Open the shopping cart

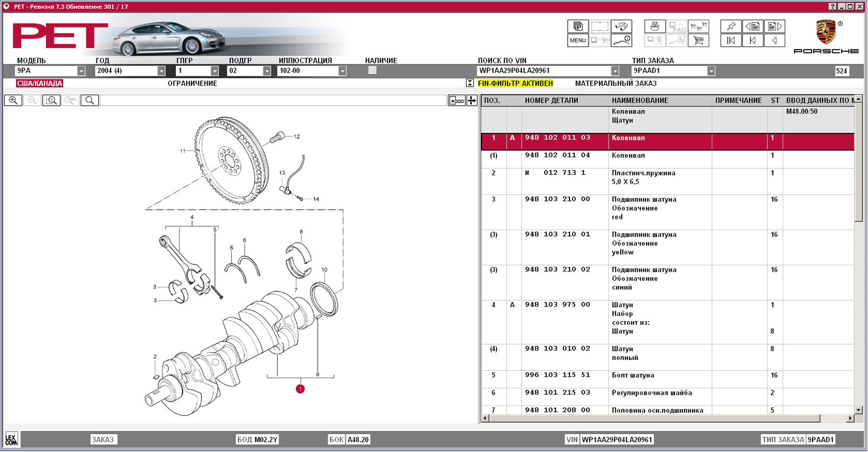coord(698,41)
